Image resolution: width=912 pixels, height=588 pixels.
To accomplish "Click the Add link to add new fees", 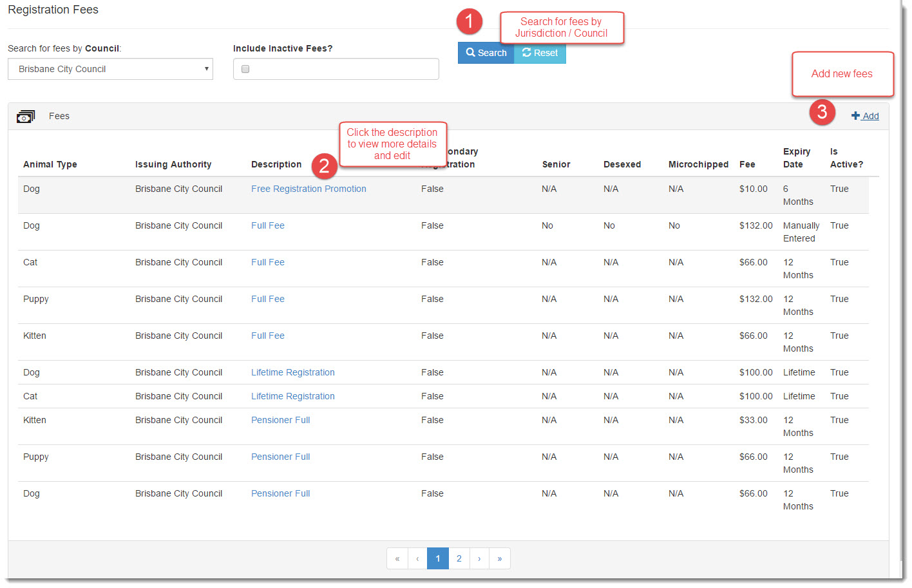I will point(865,116).
